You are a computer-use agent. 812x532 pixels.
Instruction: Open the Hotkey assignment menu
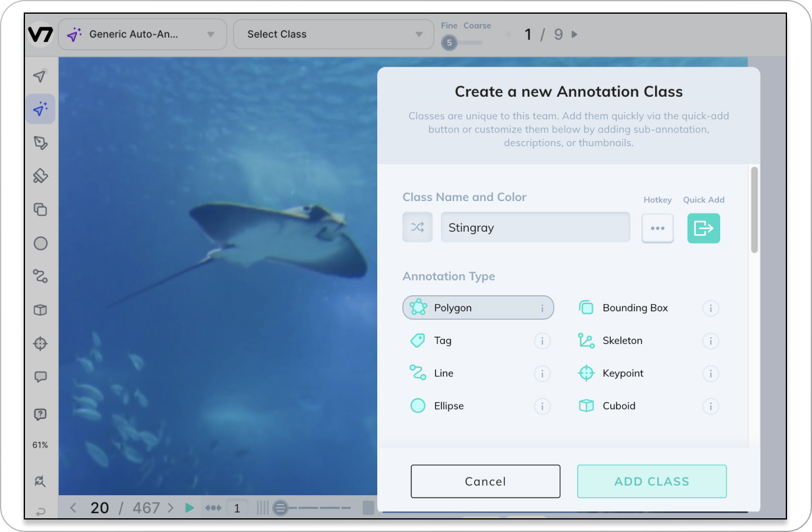[657, 228]
